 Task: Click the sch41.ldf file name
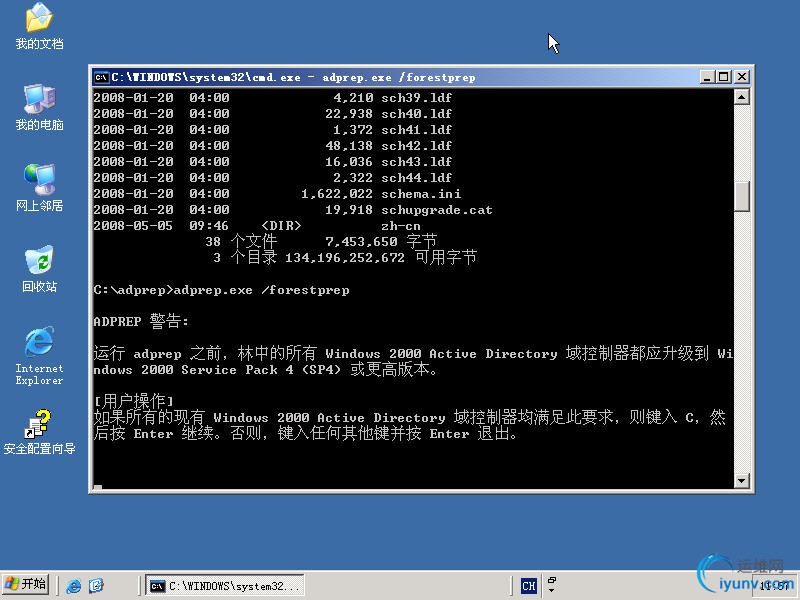pyautogui.click(x=416, y=130)
